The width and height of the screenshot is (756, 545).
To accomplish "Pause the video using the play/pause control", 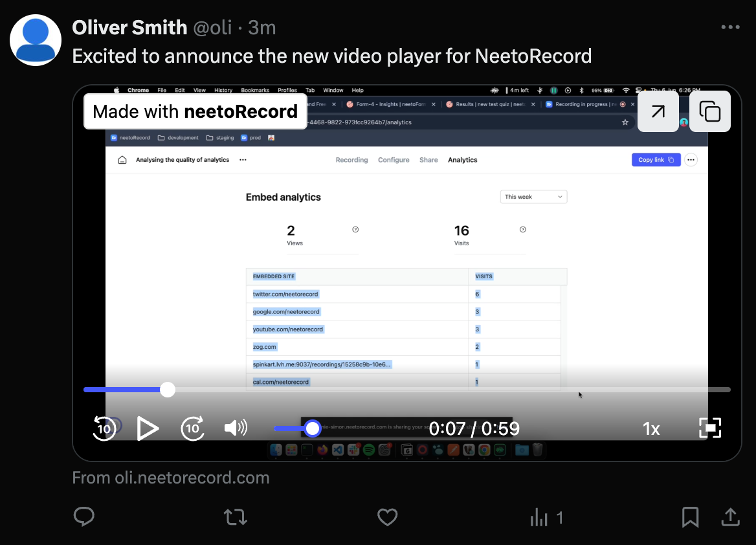I will pyautogui.click(x=148, y=428).
